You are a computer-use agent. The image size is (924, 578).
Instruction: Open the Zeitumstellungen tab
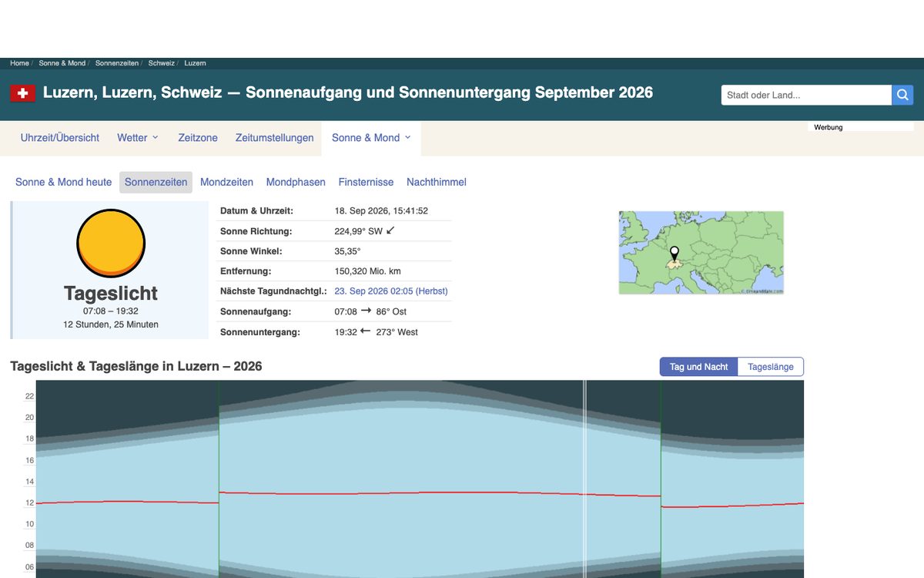point(275,138)
